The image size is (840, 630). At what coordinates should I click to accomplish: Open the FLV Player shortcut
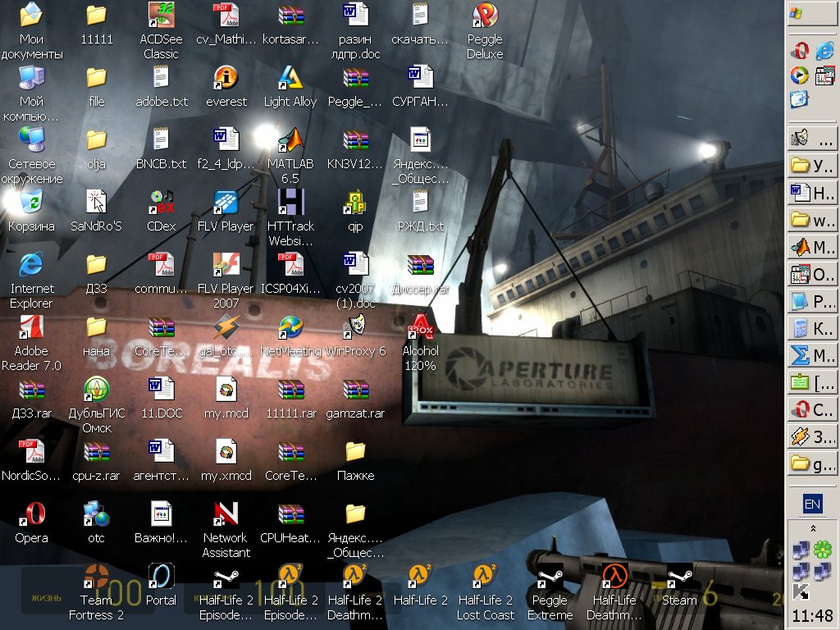click(x=226, y=203)
